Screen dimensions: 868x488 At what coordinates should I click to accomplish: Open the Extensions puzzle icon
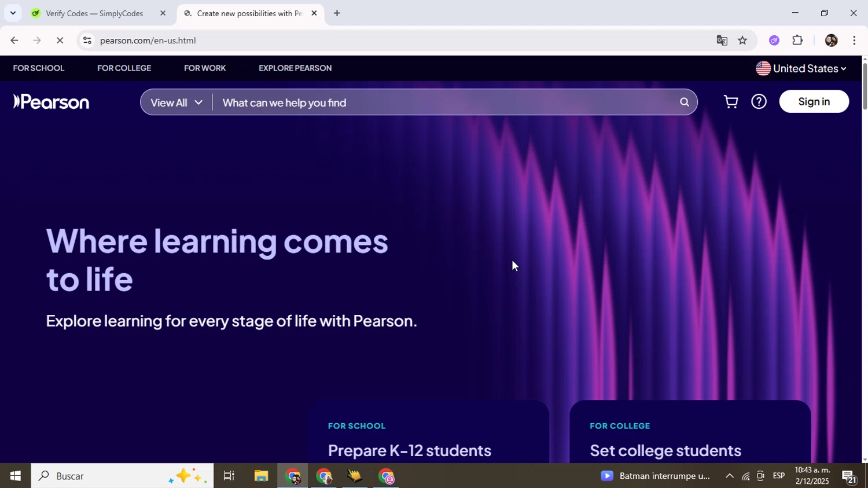pyautogui.click(x=797, y=41)
